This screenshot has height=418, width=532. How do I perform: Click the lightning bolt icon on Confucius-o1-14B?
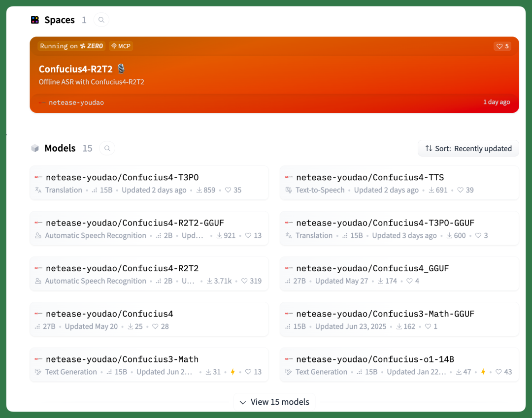coord(483,372)
